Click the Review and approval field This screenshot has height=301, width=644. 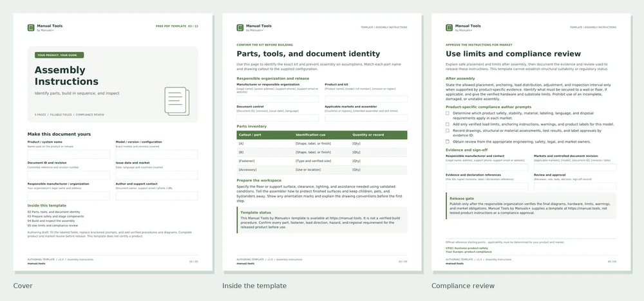coord(575,186)
